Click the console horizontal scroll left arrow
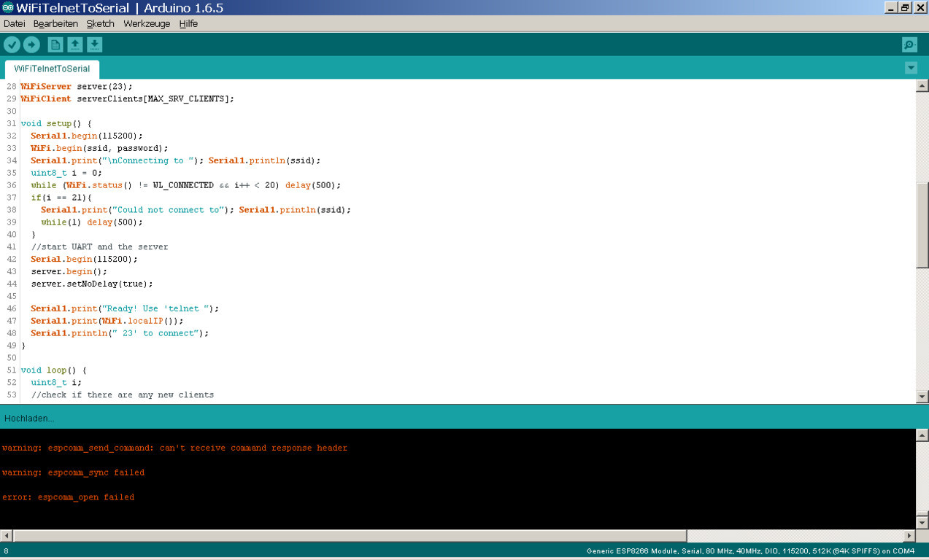This screenshot has width=929, height=560. (7, 536)
